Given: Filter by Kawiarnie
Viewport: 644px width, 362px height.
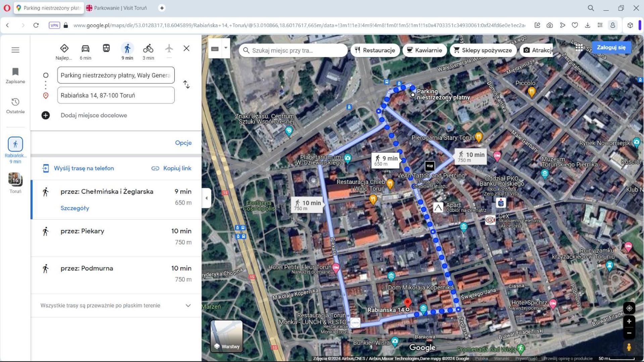Looking at the screenshot, I should [425, 50].
